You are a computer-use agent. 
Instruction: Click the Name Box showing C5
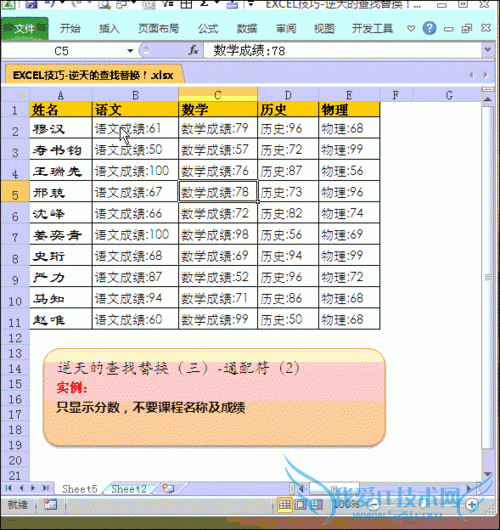click(x=61, y=51)
